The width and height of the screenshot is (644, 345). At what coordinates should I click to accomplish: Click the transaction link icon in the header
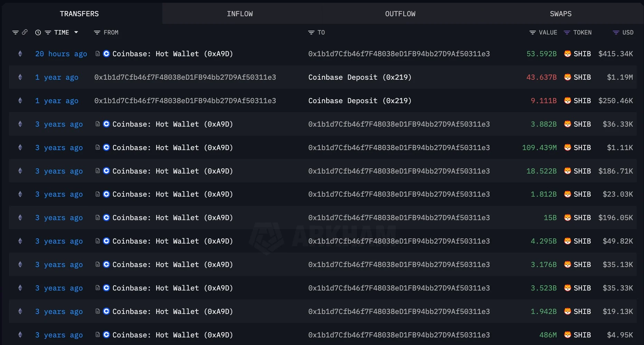[25, 32]
